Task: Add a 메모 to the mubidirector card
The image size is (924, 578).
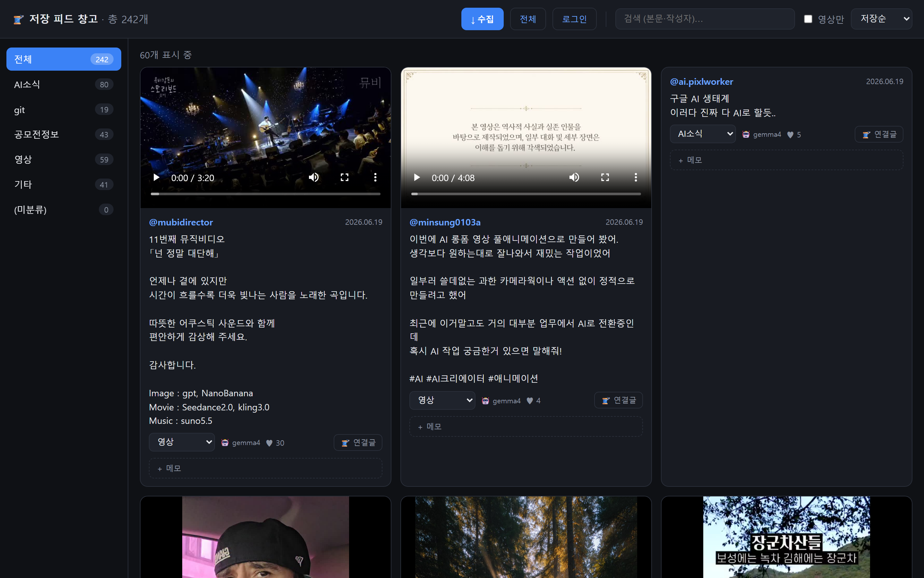Action: tap(266, 468)
